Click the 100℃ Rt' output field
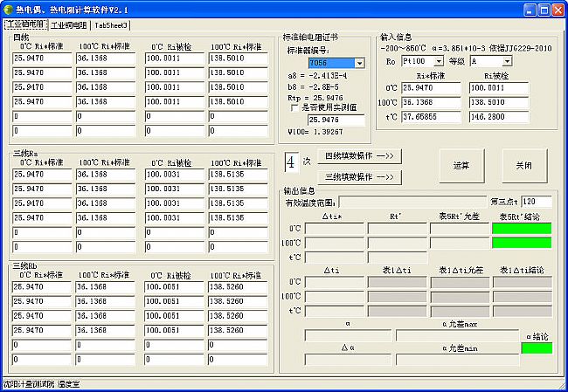This screenshot has width=568, height=392. click(x=398, y=243)
